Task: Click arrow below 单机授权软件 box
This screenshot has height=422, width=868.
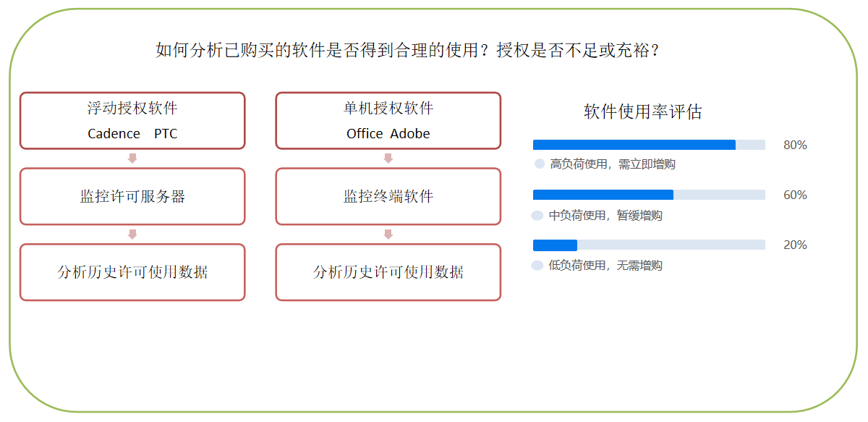Action: tap(388, 159)
